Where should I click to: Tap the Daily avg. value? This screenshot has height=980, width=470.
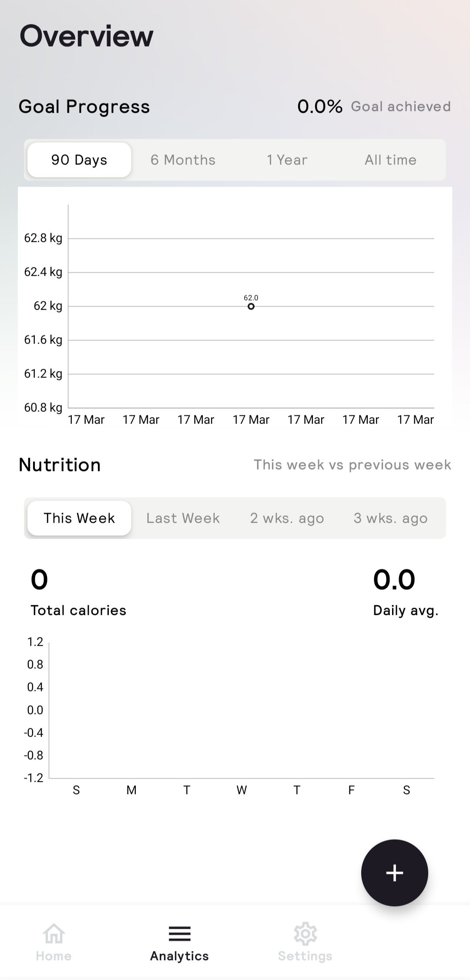click(394, 580)
